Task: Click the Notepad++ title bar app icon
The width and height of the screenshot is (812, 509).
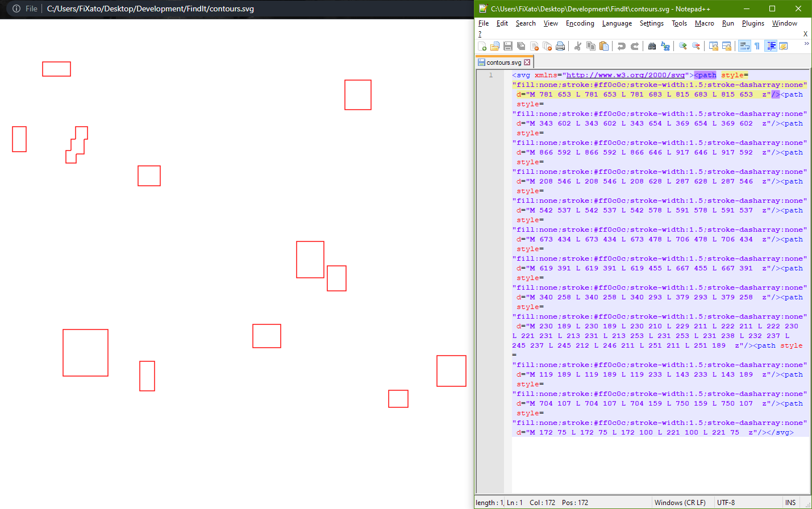Action: (483, 9)
